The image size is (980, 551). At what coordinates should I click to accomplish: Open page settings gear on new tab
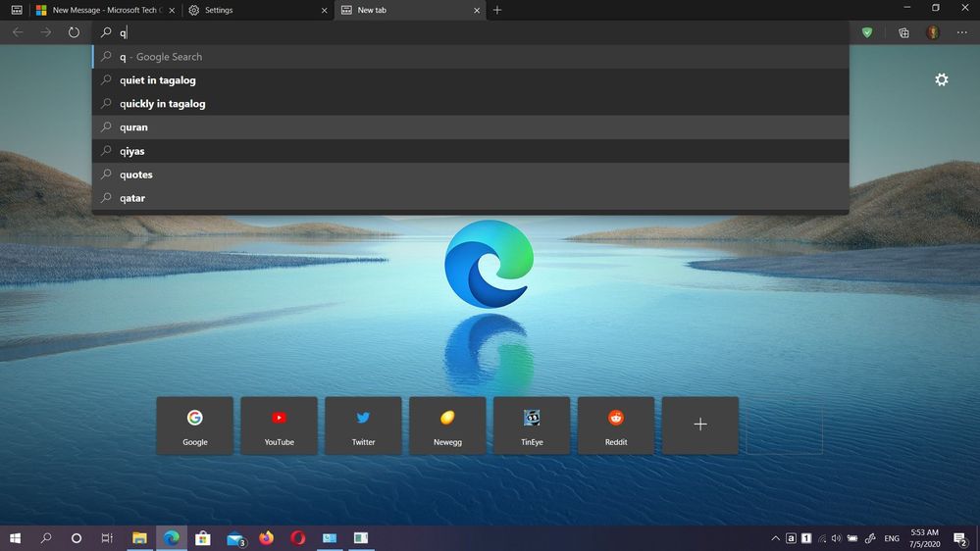click(941, 79)
